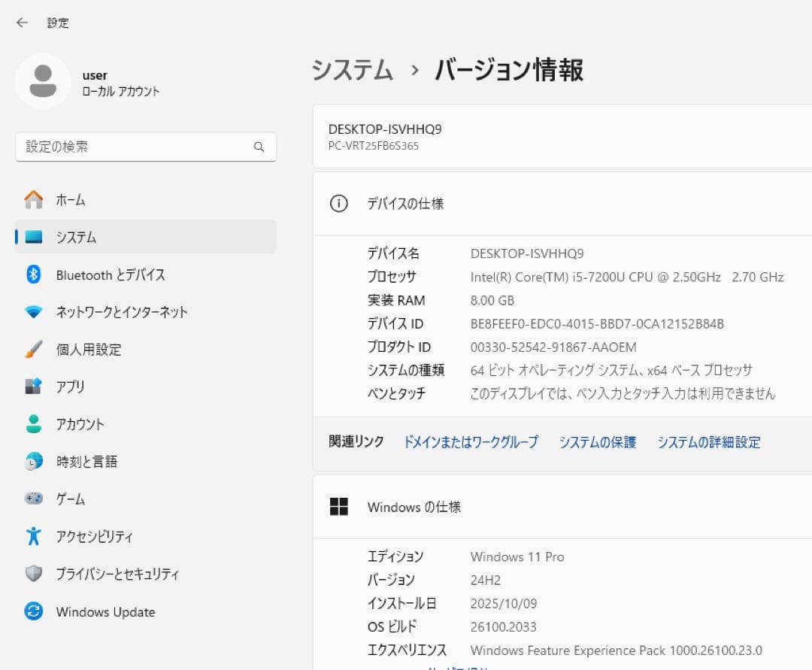Image resolution: width=812 pixels, height=670 pixels.
Task: Open アクセシビリティ settings
Action: point(146,536)
